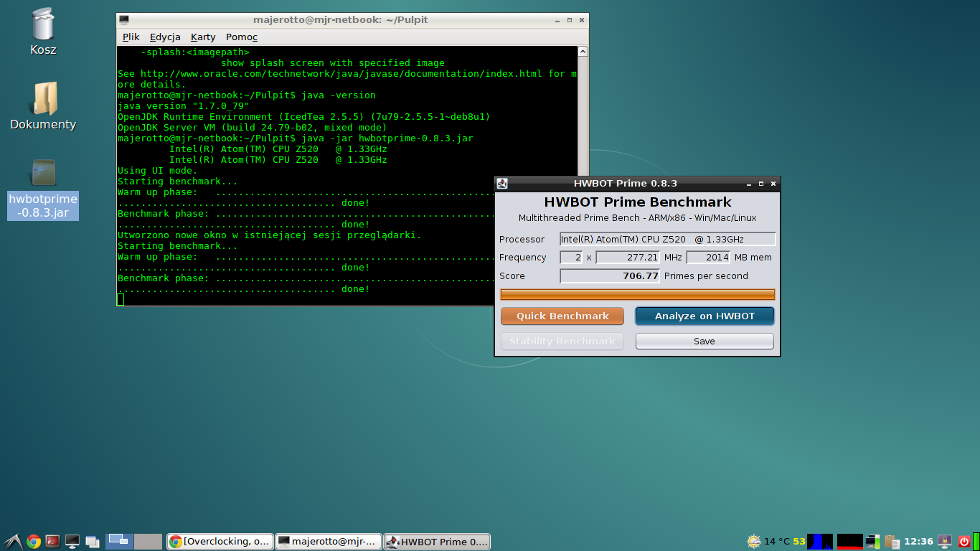Open the Karty menu in terminal

click(203, 37)
